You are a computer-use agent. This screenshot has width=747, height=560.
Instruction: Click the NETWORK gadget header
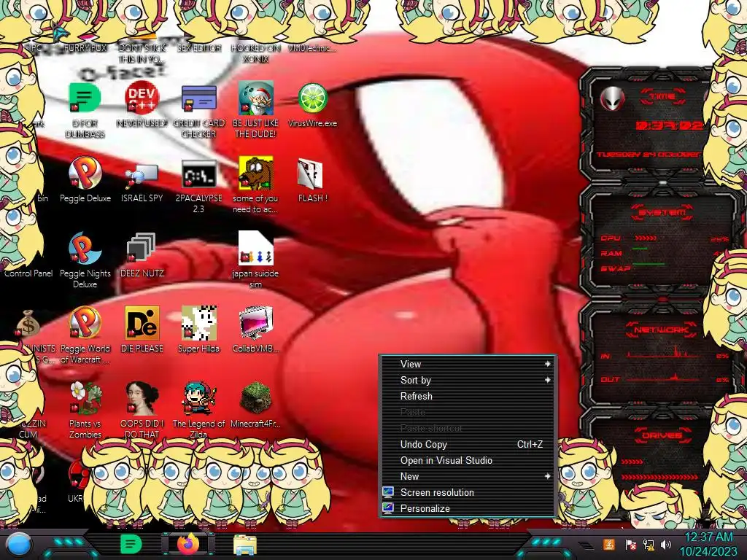662,330
